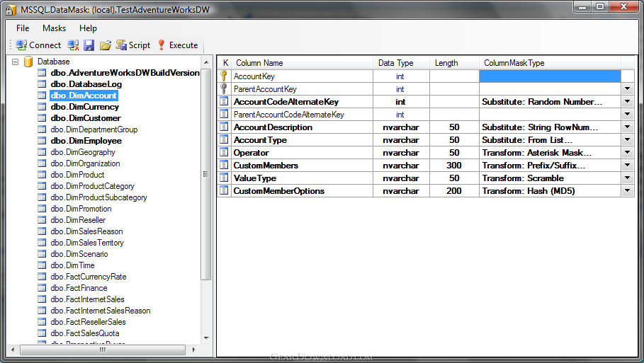Open mask dropdown for Operator
This screenshot has height=363, width=644.
pyautogui.click(x=627, y=152)
